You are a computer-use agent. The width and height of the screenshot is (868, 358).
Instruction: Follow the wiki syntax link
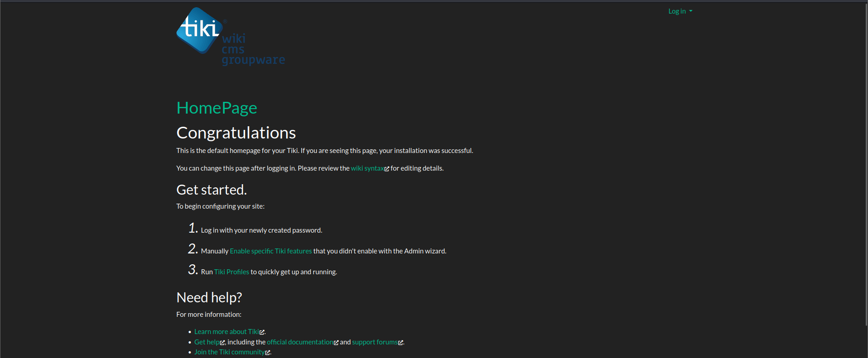(x=367, y=168)
